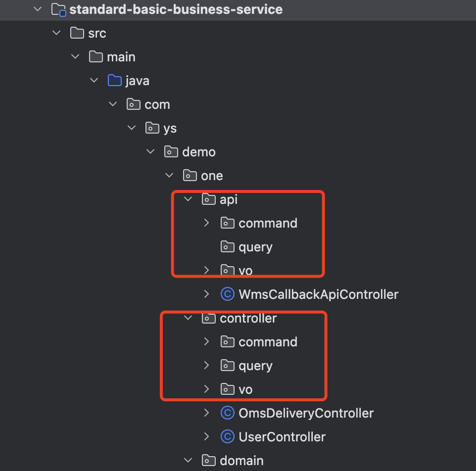Collapse the src folder chevron
This screenshot has height=471, width=476.
click(56, 33)
